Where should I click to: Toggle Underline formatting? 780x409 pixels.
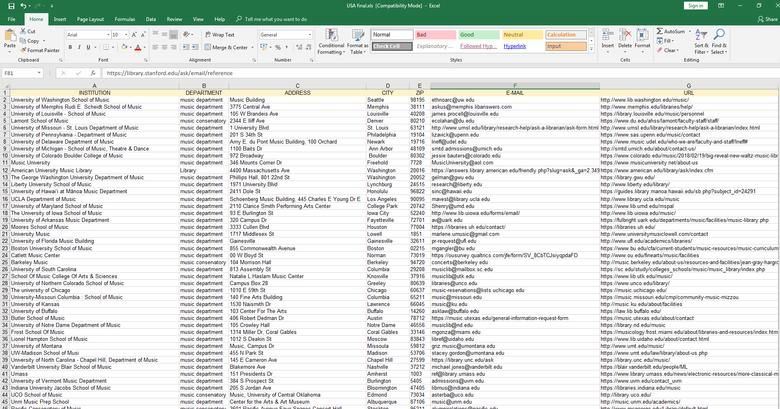click(x=89, y=47)
